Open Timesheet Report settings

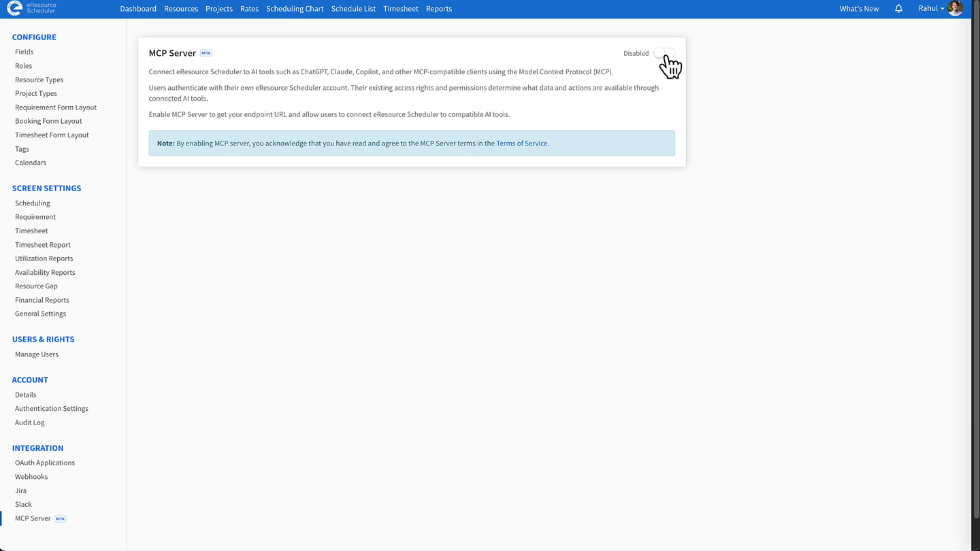point(43,245)
